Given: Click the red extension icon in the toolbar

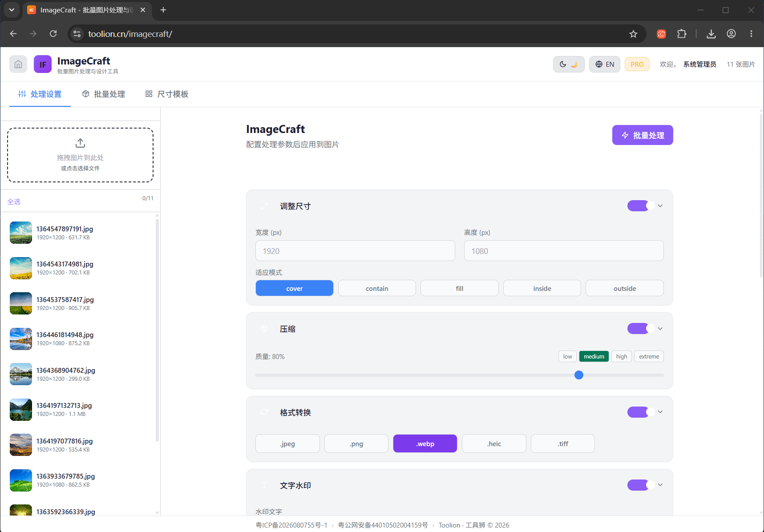Looking at the screenshot, I should [661, 34].
